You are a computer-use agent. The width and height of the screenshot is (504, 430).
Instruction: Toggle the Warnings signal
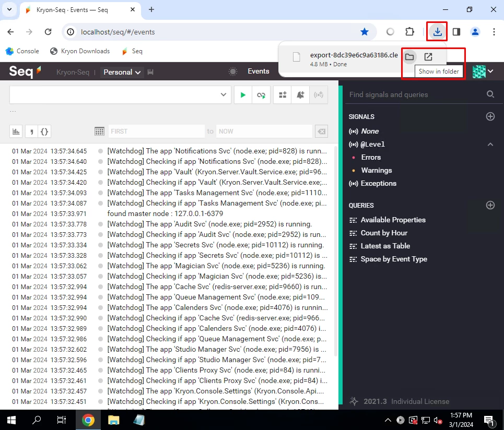coord(377,171)
